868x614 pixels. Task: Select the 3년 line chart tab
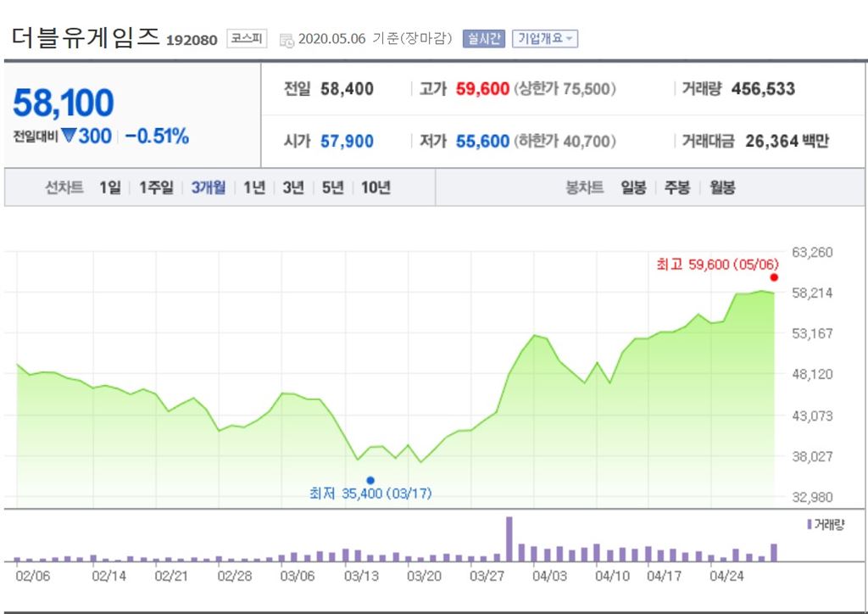click(x=293, y=187)
